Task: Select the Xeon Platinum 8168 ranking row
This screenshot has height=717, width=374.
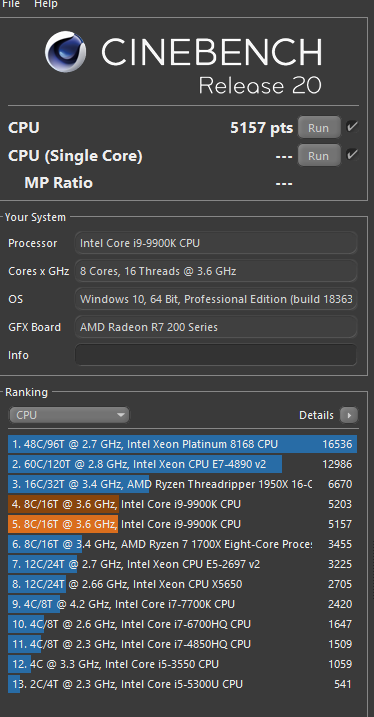Action: pyautogui.click(x=182, y=444)
